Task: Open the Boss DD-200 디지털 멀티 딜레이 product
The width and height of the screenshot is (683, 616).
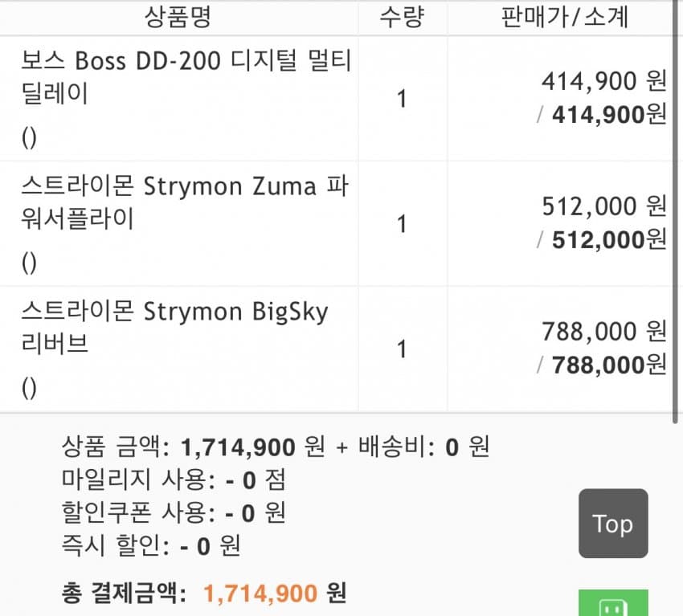Action: (186, 76)
